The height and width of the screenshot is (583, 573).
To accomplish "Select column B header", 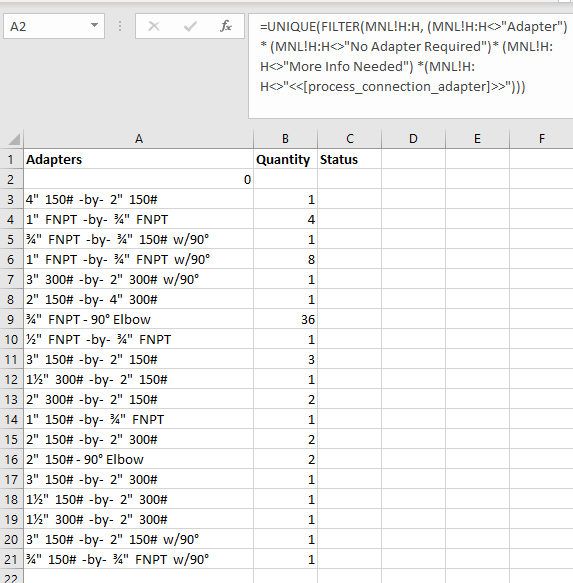I will [x=285, y=139].
